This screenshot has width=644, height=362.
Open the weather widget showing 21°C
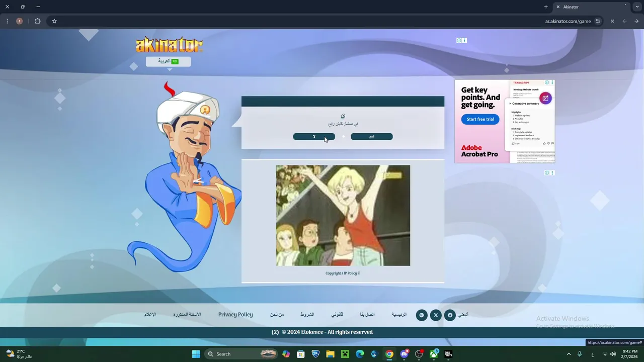point(19,354)
